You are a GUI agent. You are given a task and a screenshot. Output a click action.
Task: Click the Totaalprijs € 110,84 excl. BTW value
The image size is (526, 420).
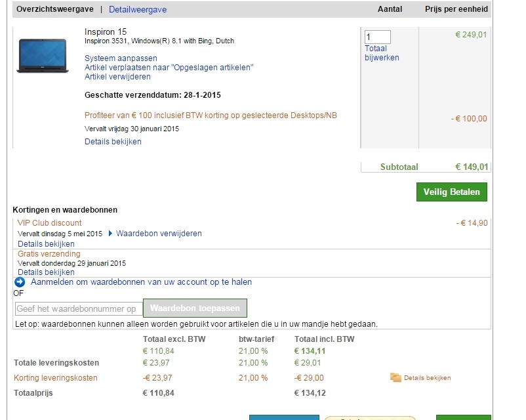pos(158,393)
